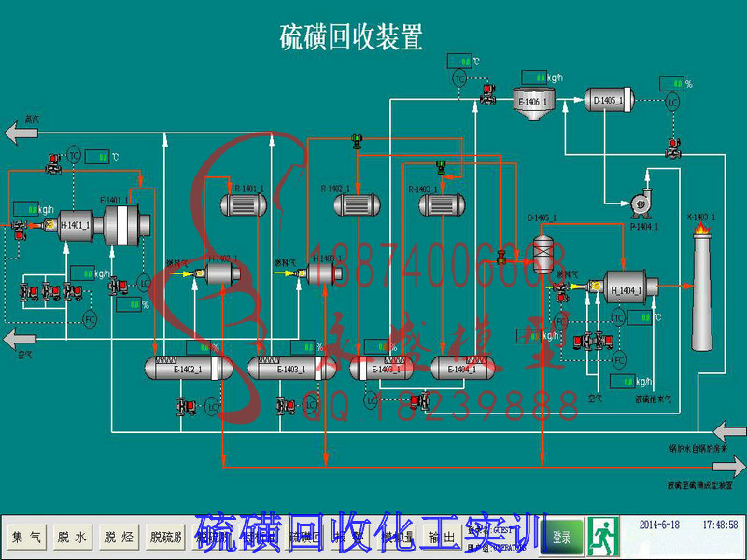Select the D-1405_1 horizontal drum next to E-1406

tap(610, 100)
